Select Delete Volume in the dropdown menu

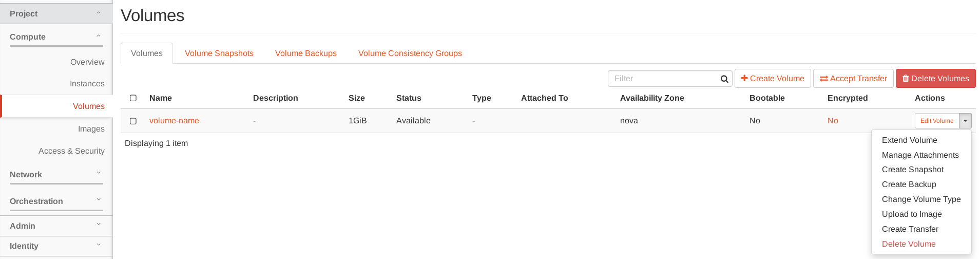[x=909, y=244]
